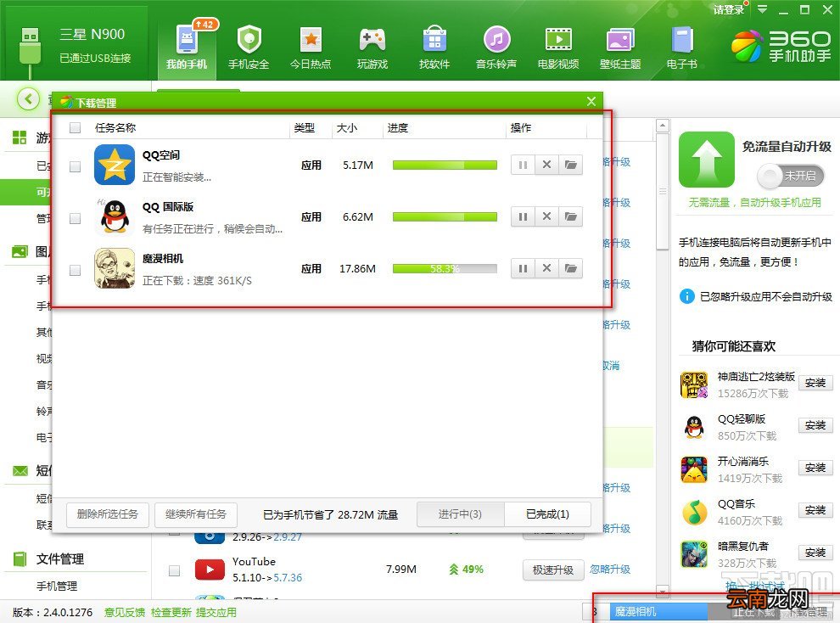This screenshot has width=840, height=623.
Task: Select 手机管理 in the sidebar
Action: pos(57,586)
